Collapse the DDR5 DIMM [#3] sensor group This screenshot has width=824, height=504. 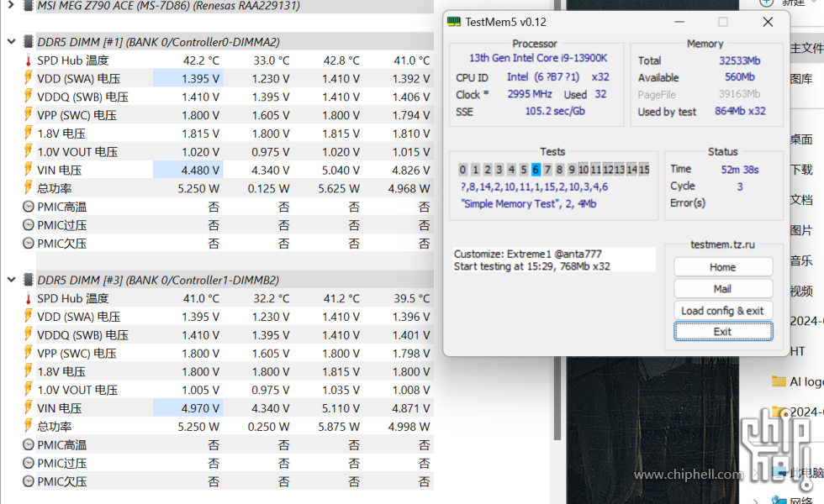11,280
